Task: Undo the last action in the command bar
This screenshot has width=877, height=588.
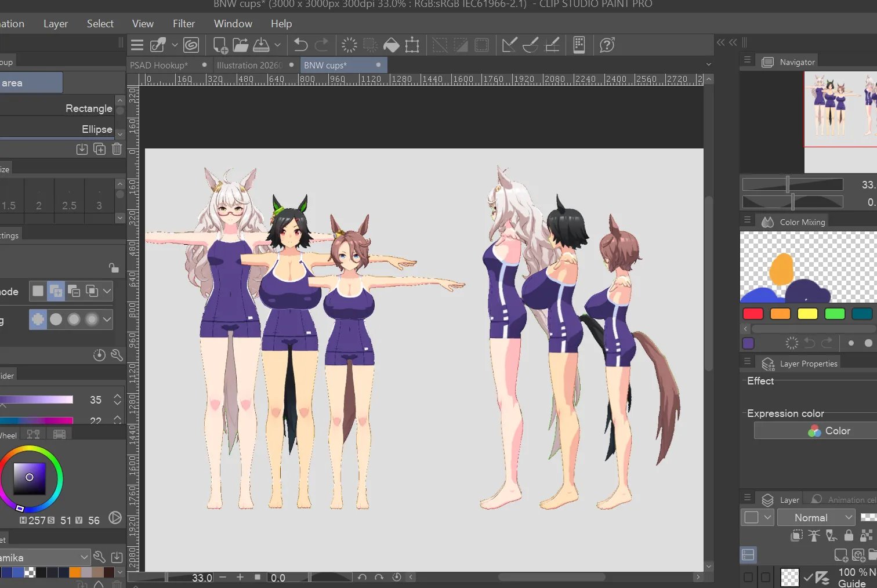Action: coord(300,45)
